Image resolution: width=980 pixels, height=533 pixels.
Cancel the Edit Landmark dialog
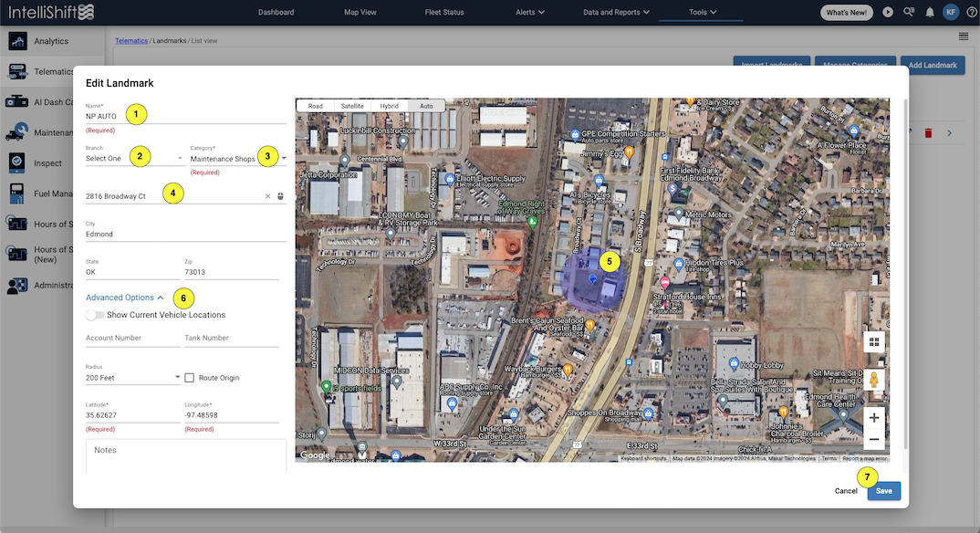click(x=846, y=491)
